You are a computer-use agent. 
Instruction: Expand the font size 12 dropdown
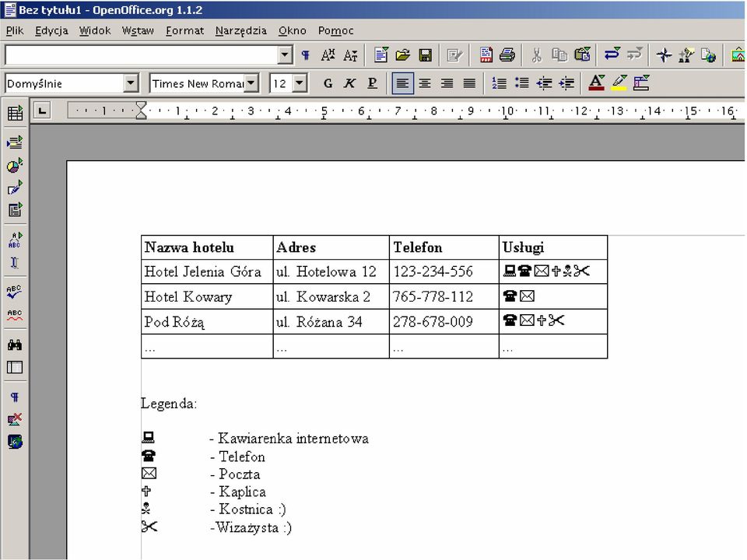(300, 83)
